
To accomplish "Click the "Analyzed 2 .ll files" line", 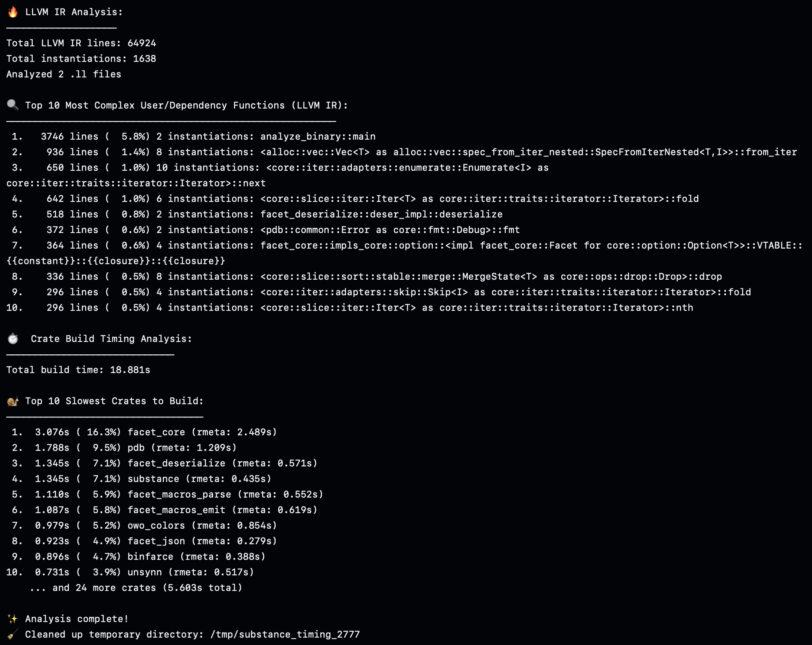I will click(64, 74).
